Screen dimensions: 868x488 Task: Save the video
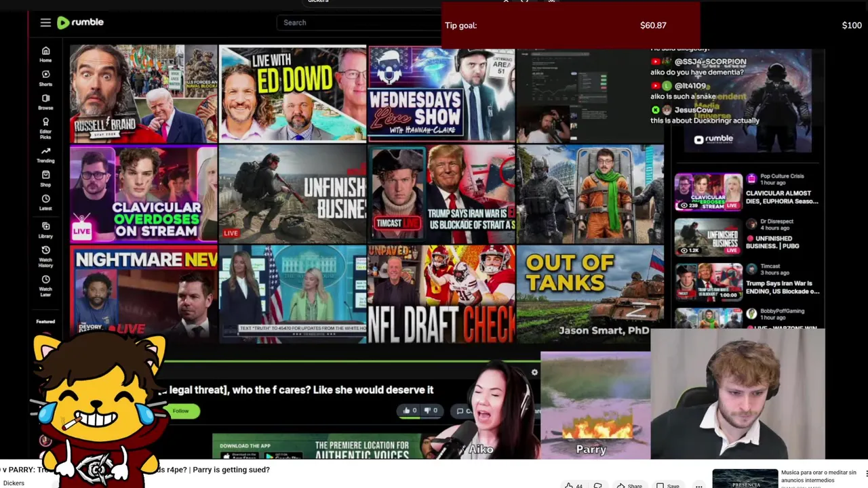[x=668, y=485]
